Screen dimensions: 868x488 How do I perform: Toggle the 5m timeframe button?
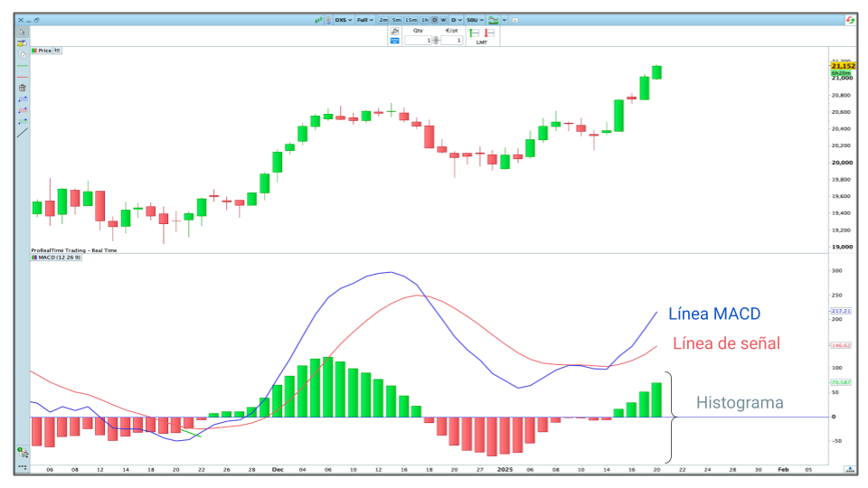[x=396, y=20]
